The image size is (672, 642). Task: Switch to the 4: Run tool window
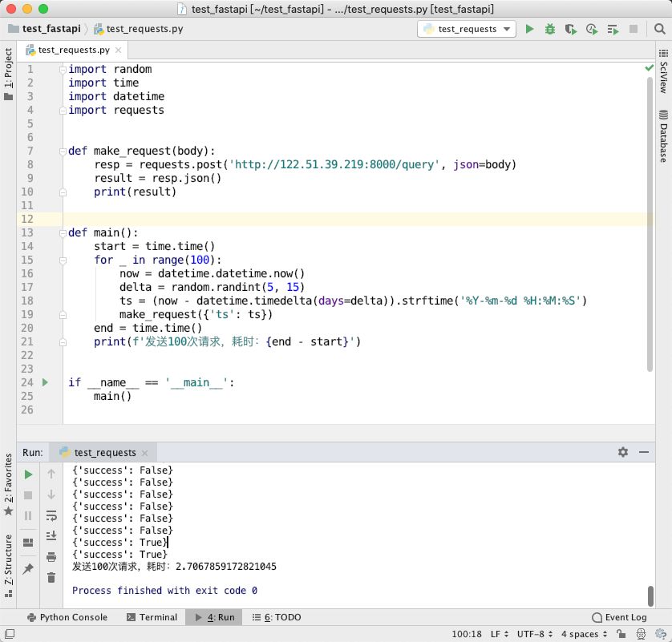pyautogui.click(x=215, y=617)
